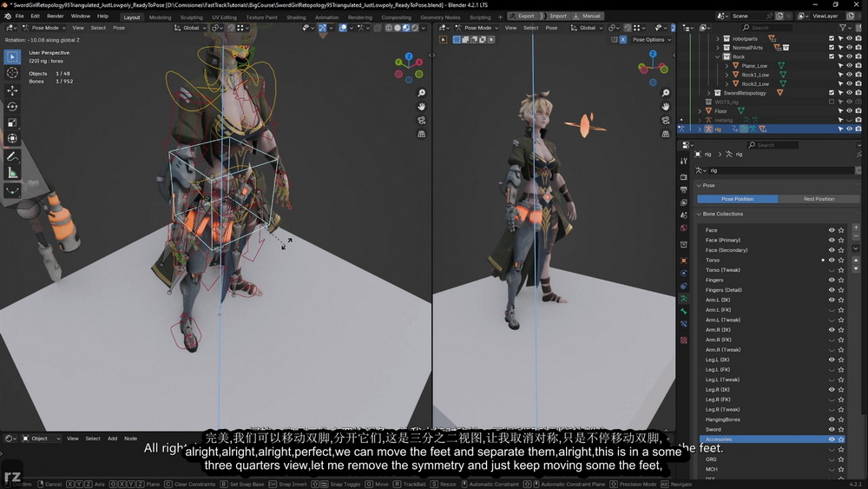This screenshot has width=868, height=489.
Task: Open the Output properties tab
Action: [684, 190]
